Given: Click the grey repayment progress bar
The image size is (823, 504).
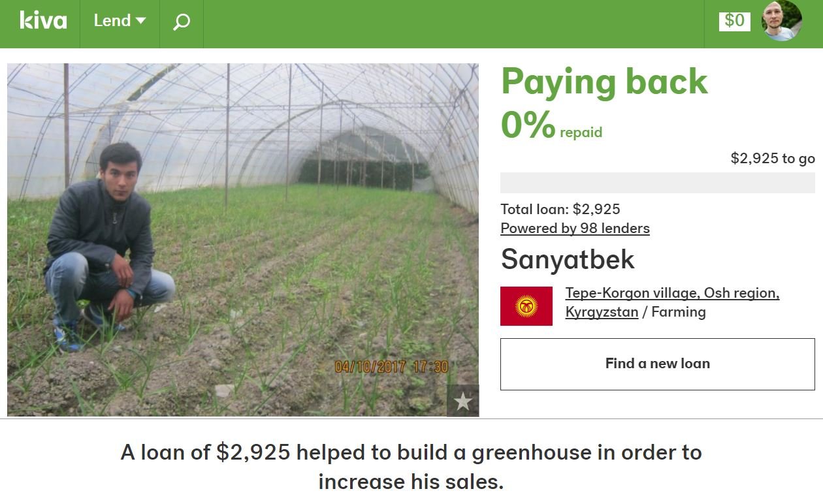Looking at the screenshot, I should [x=657, y=183].
